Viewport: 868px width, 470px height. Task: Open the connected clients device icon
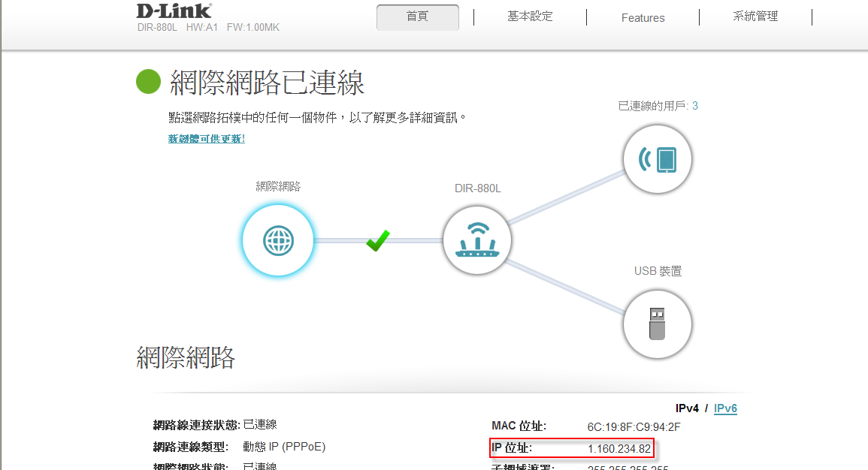[658, 159]
